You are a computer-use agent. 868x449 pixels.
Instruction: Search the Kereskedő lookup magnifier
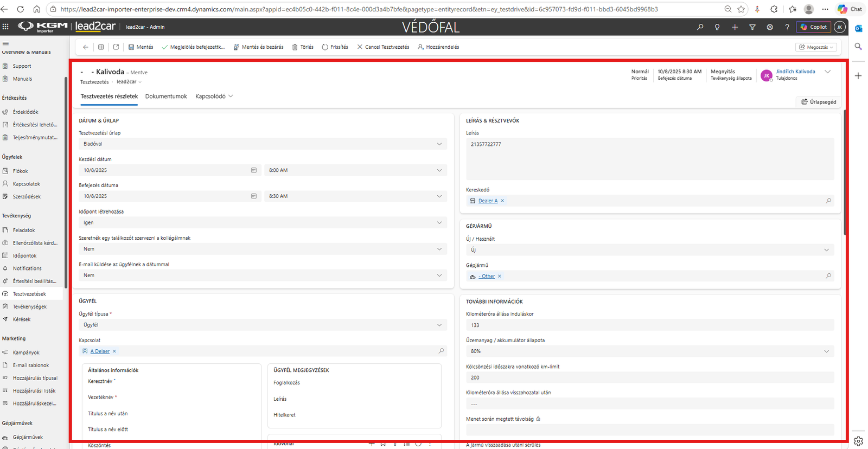click(x=828, y=201)
